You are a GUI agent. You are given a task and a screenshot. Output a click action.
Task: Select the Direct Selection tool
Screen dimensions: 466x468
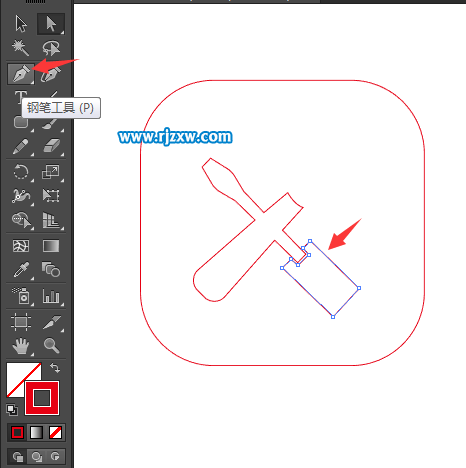(51, 24)
